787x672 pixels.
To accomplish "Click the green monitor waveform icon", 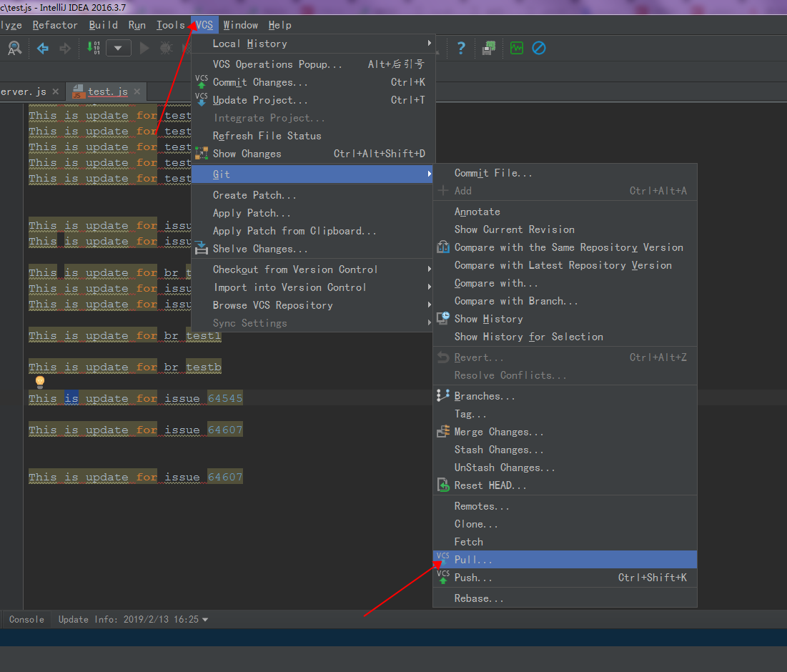I will tap(517, 48).
